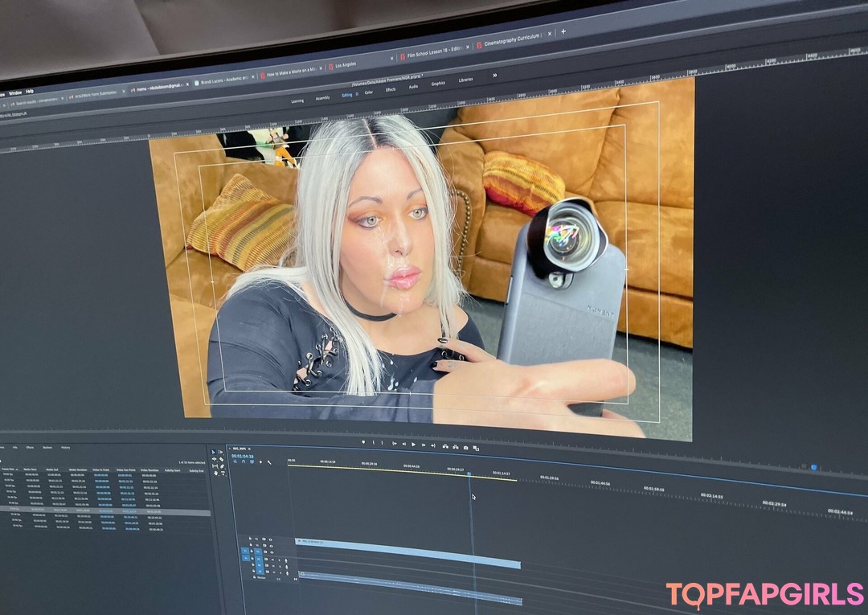Click the blue playhead on the timeline ruler
The width and height of the screenshot is (868, 615).
point(469,474)
